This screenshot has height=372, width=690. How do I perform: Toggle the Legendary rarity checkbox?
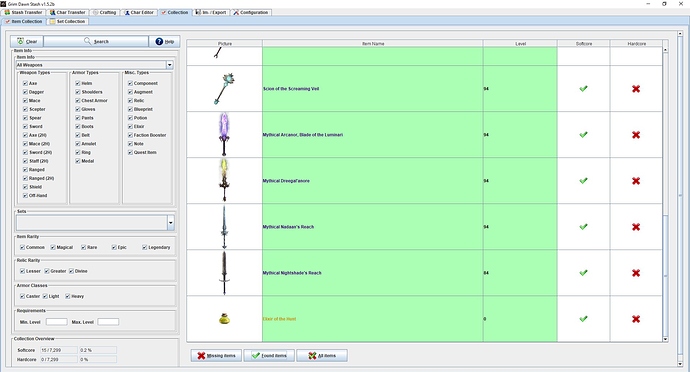point(144,247)
